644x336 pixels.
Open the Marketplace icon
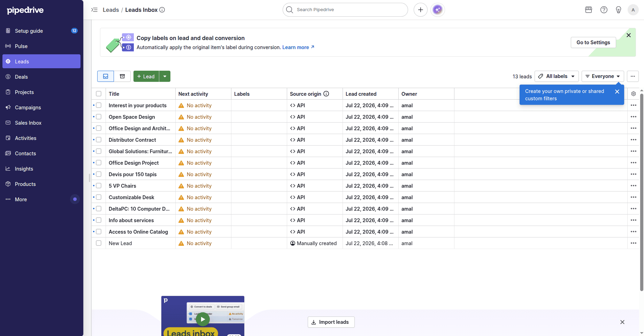[589, 10]
